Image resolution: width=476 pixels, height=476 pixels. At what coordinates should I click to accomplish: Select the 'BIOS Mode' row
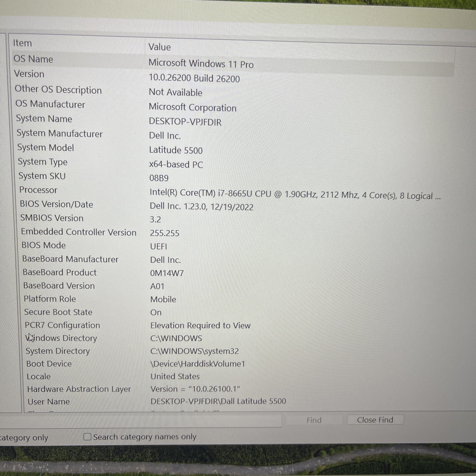(44, 245)
